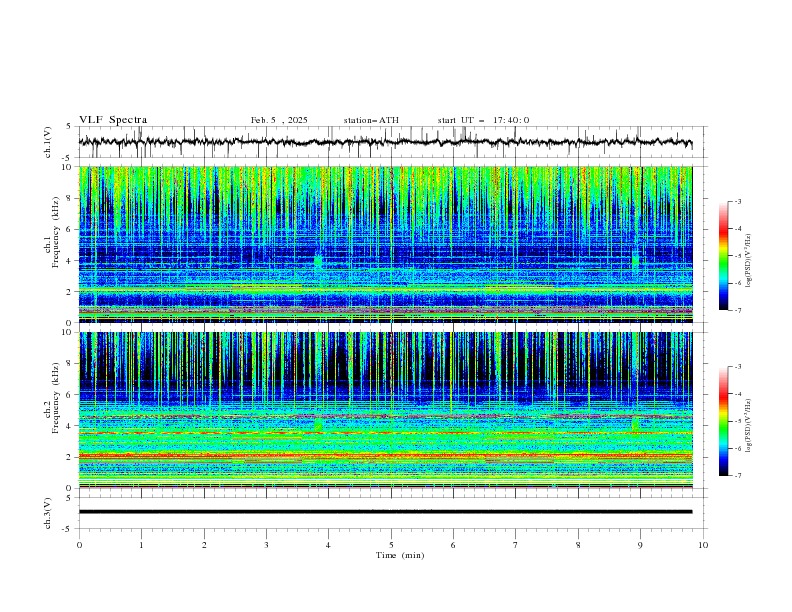The width and height of the screenshot is (792, 612).
Task: Click the 'Time (min)' axis title
Action: coord(400,555)
